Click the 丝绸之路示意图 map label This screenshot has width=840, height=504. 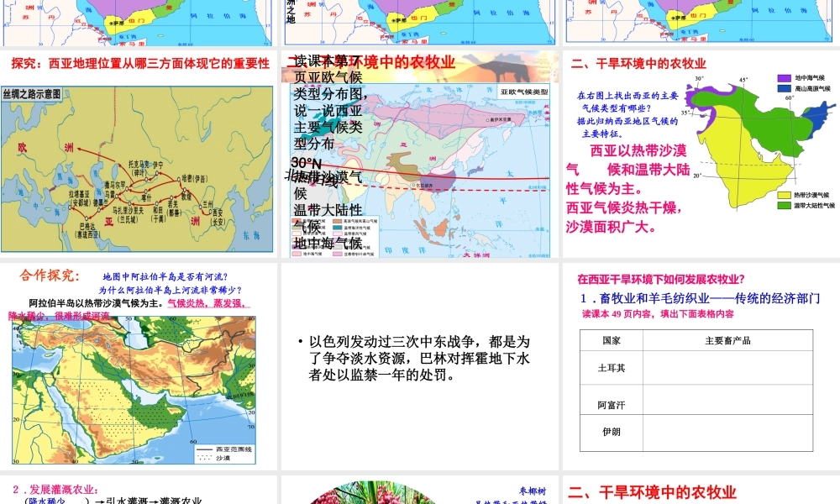click(32, 94)
